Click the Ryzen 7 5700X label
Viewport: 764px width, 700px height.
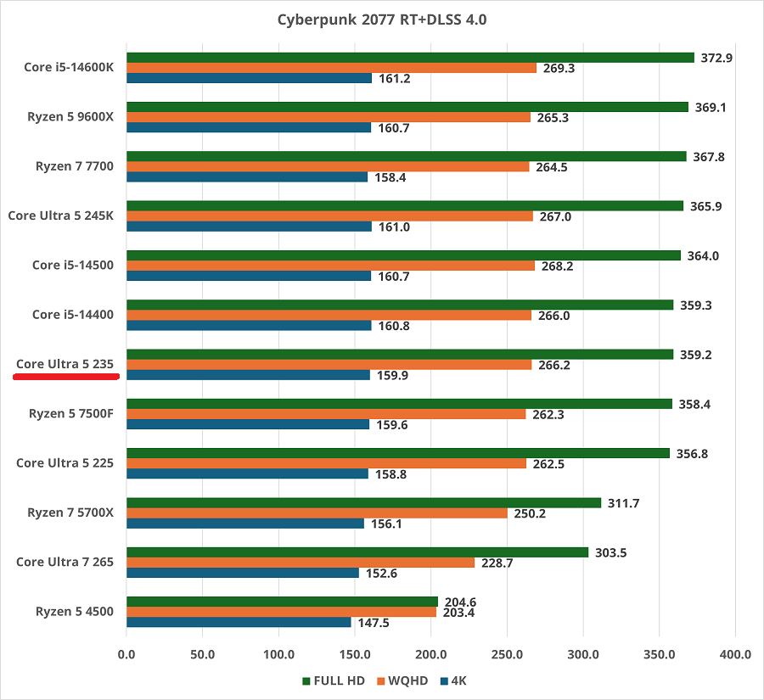click(70, 513)
